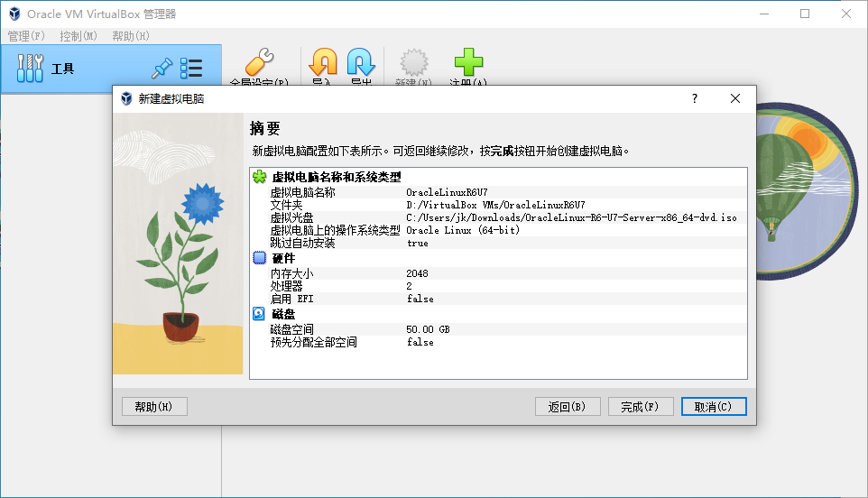Click the pin icon in Tools row
The width and height of the screenshot is (868, 498).
coord(162,68)
